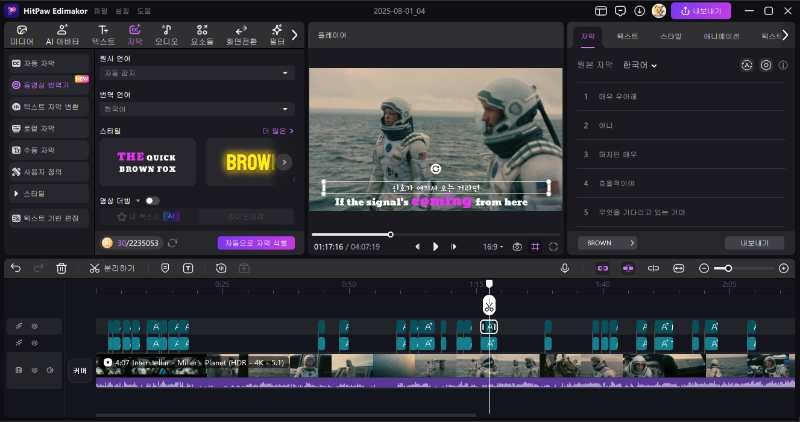Mute the main video track audio

pyautogui.click(x=50, y=370)
